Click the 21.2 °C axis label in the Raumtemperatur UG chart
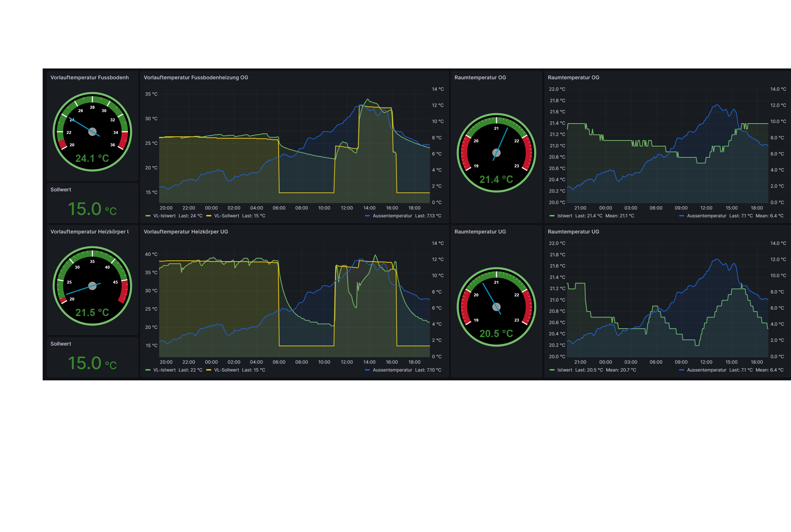 click(x=557, y=288)
